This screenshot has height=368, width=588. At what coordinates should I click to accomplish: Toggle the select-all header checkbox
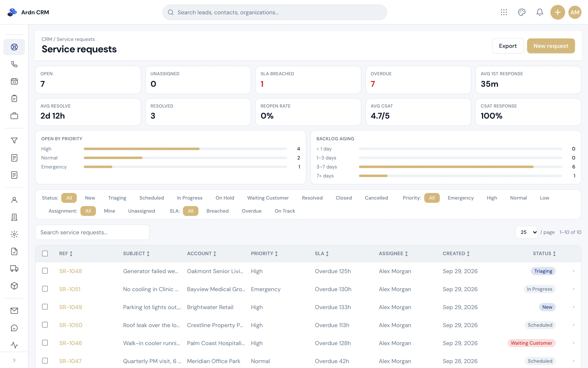click(45, 253)
